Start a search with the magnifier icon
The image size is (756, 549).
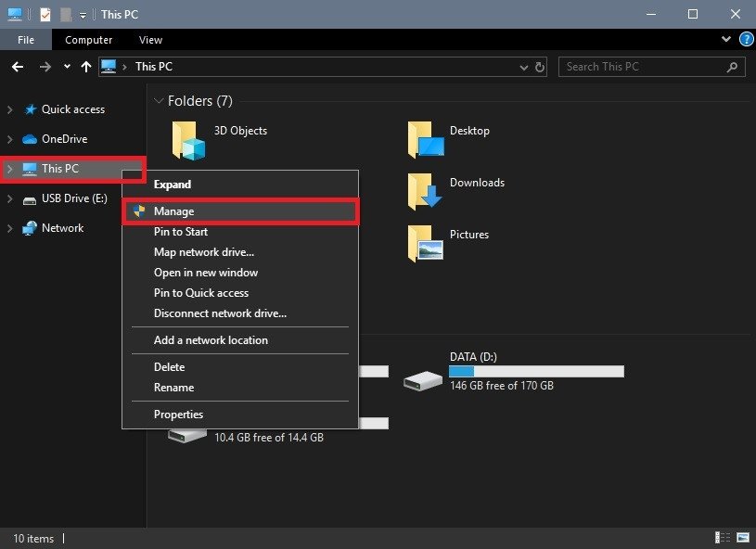732,66
